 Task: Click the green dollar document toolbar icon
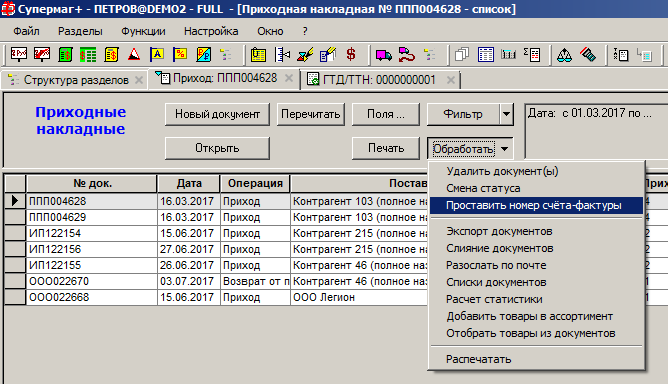click(x=65, y=55)
